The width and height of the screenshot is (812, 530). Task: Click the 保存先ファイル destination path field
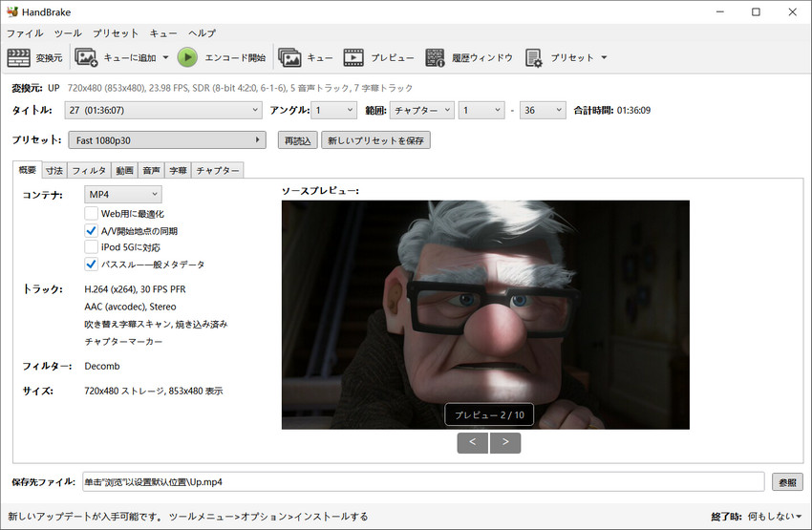(423, 482)
